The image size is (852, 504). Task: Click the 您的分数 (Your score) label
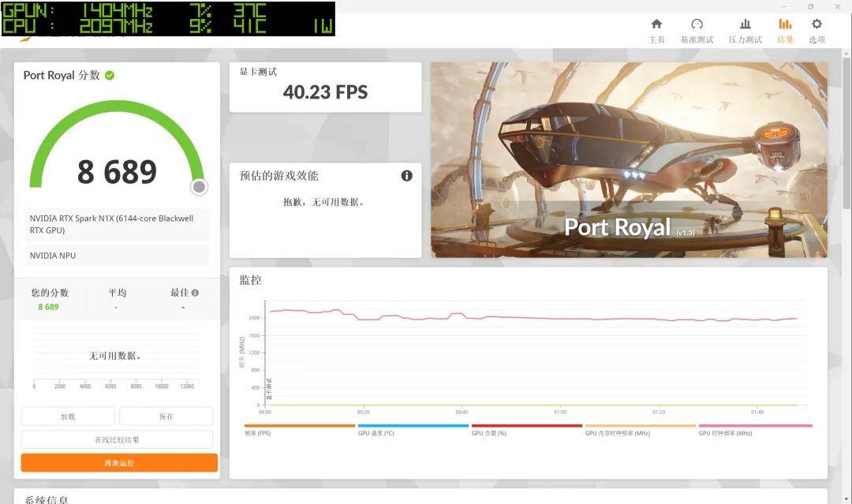click(x=50, y=293)
